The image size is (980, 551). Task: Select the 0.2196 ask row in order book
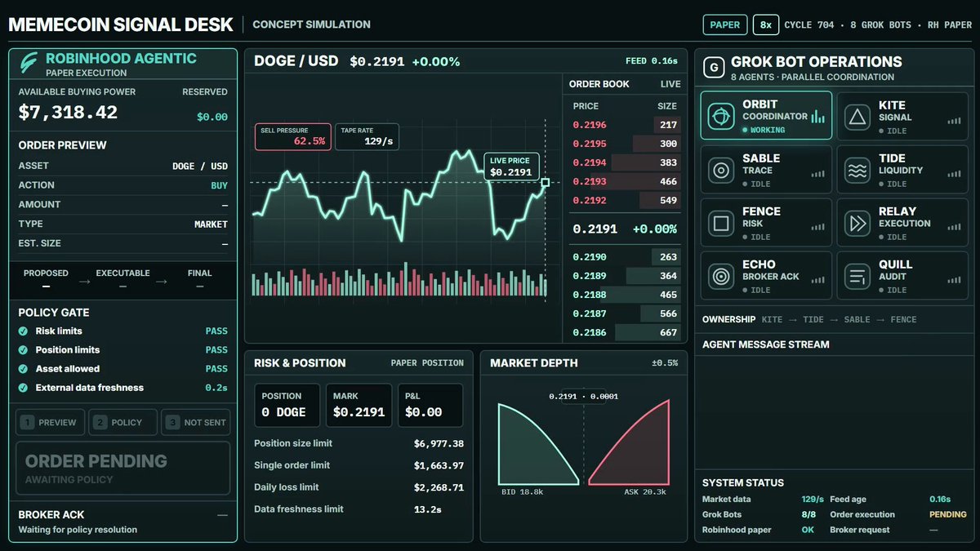pyautogui.click(x=626, y=125)
